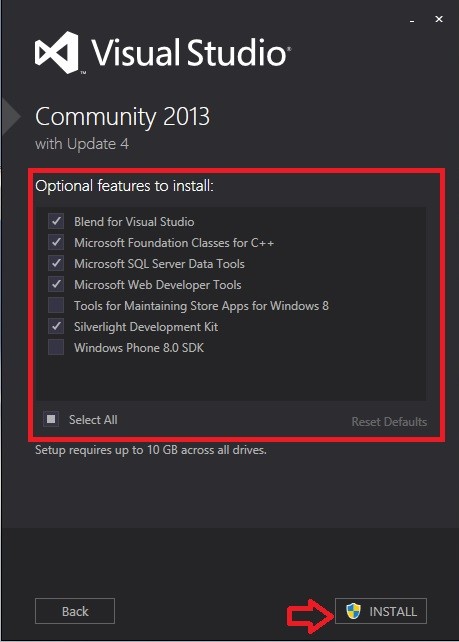Select the Windows Phone 8.0 SDK label
459x642 pixels.
(139, 348)
